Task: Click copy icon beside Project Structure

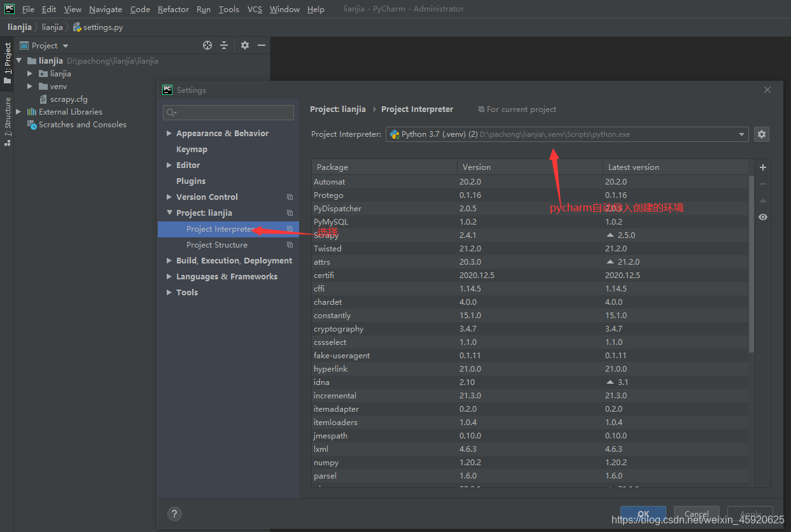Action: tap(290, 245)
